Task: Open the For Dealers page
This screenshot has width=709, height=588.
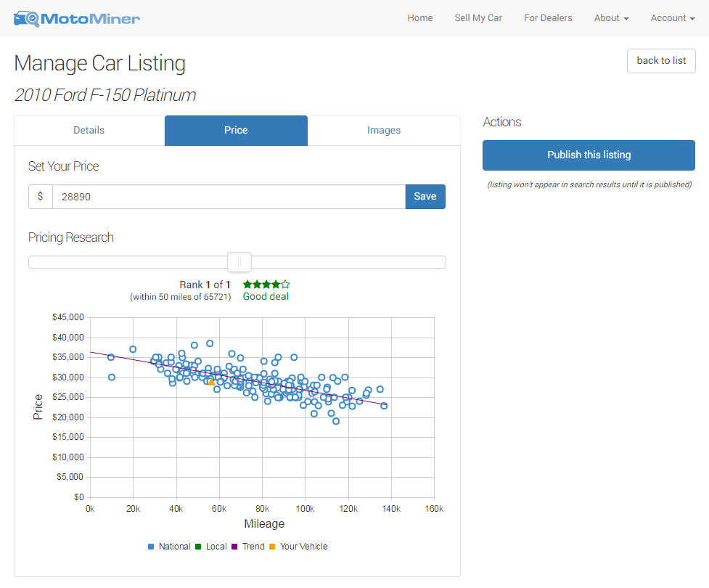Action: click(548, 18)
